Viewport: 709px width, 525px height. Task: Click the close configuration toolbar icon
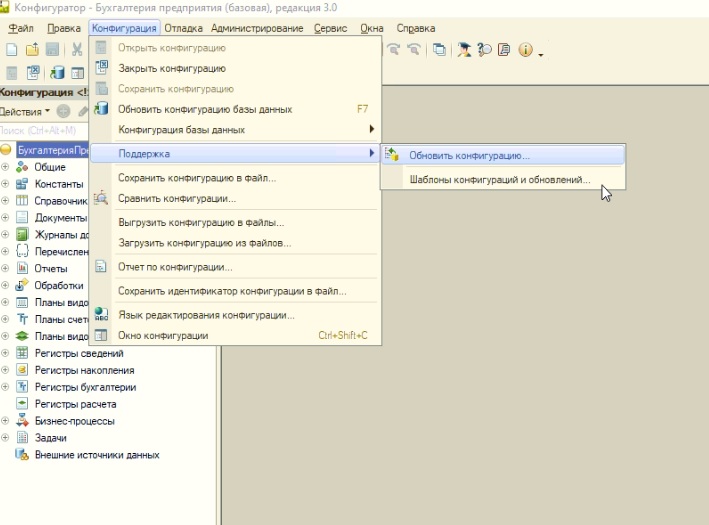pyautogui.click(x=33, y=72)
